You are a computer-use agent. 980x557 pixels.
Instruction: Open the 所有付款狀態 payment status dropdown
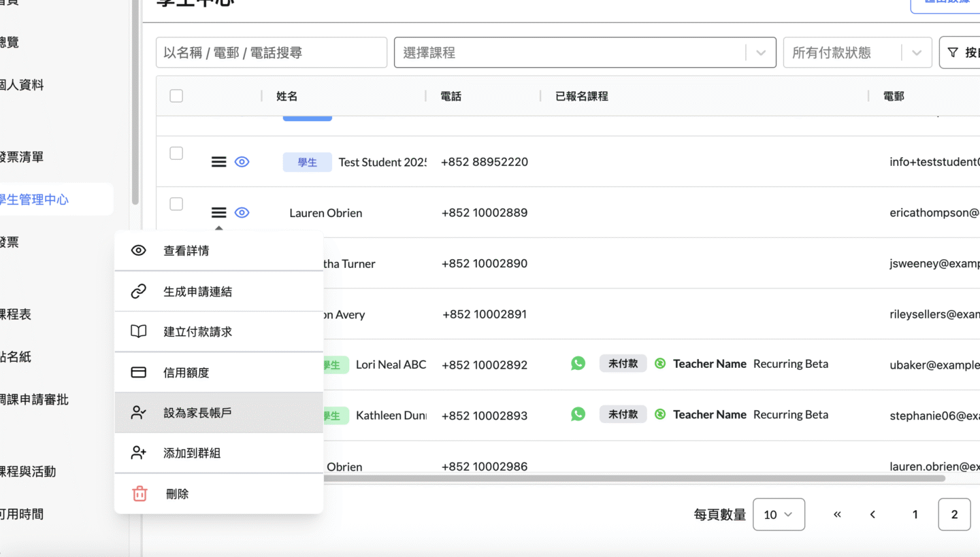[x=916, y=52]
